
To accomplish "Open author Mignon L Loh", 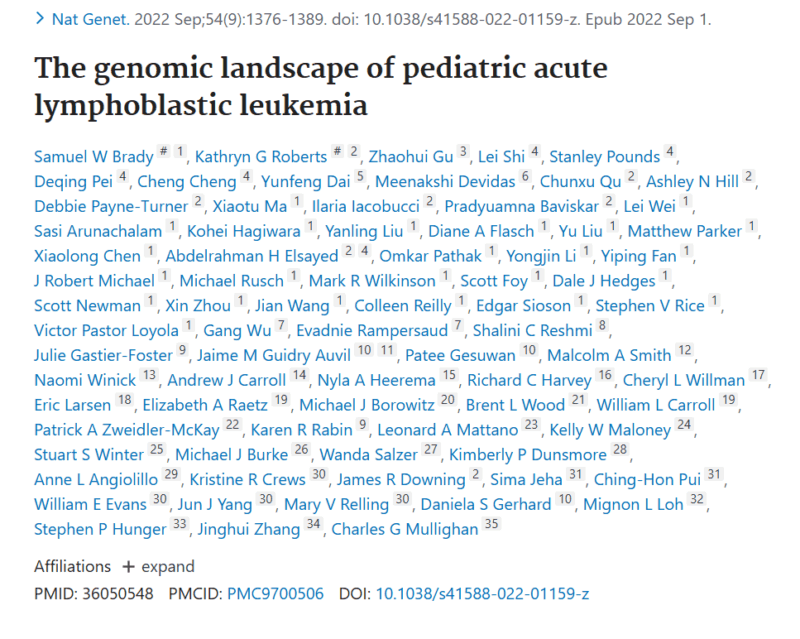I will 633,504.
